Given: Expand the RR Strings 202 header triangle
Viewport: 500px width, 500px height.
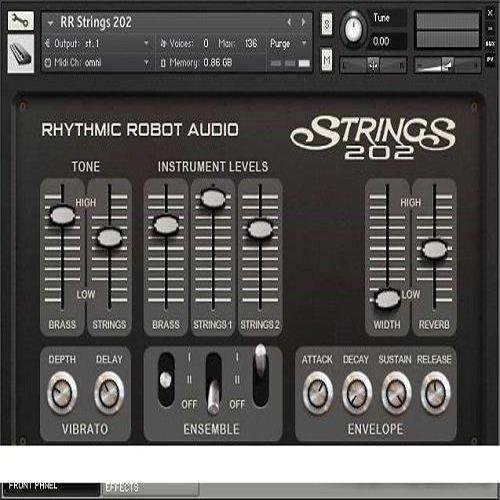Looking at the screenshot, I should point(50,23).
